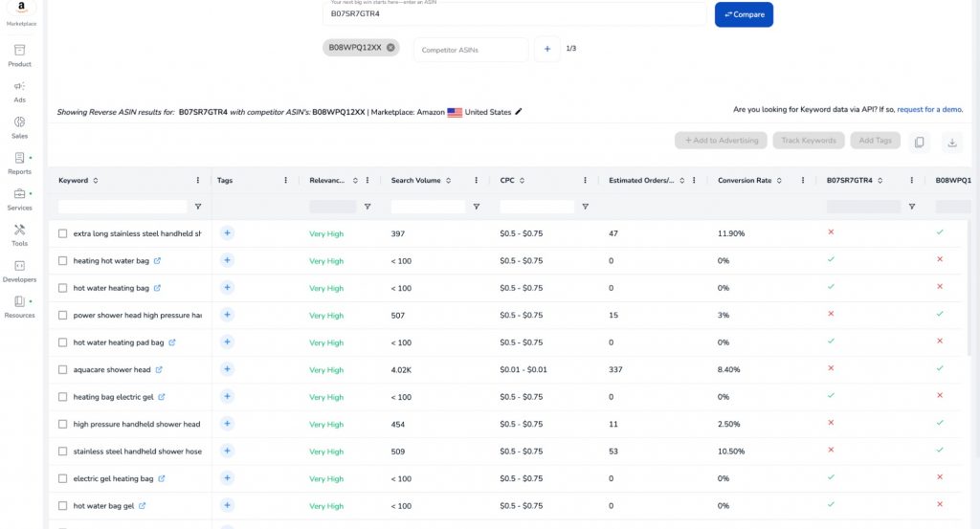Copy keywords using the clipboard icon

point(919,142)
